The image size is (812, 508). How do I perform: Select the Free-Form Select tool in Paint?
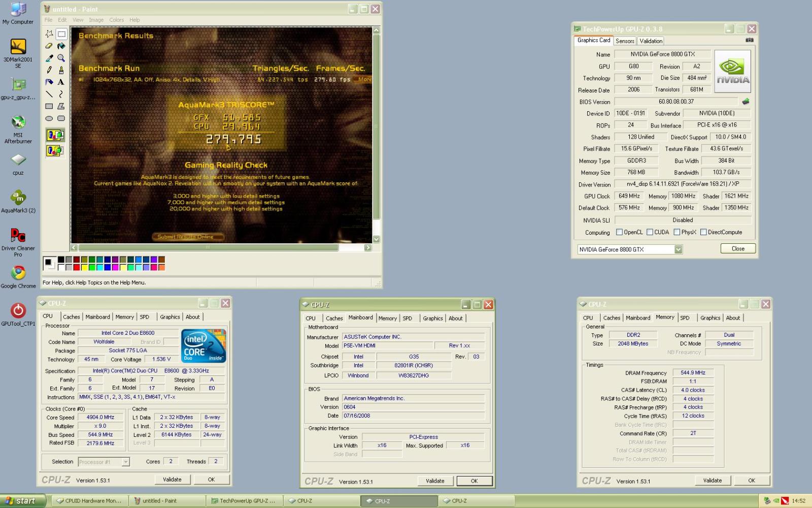click(49, 34)
